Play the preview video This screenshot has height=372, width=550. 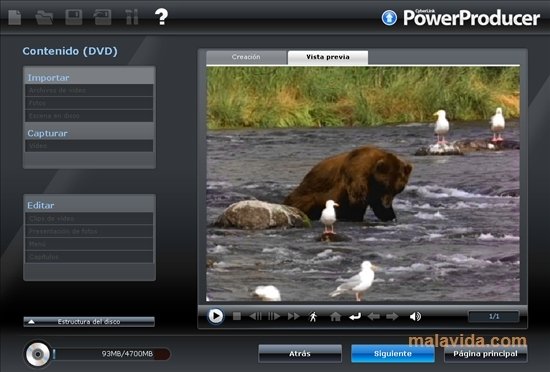215,316
